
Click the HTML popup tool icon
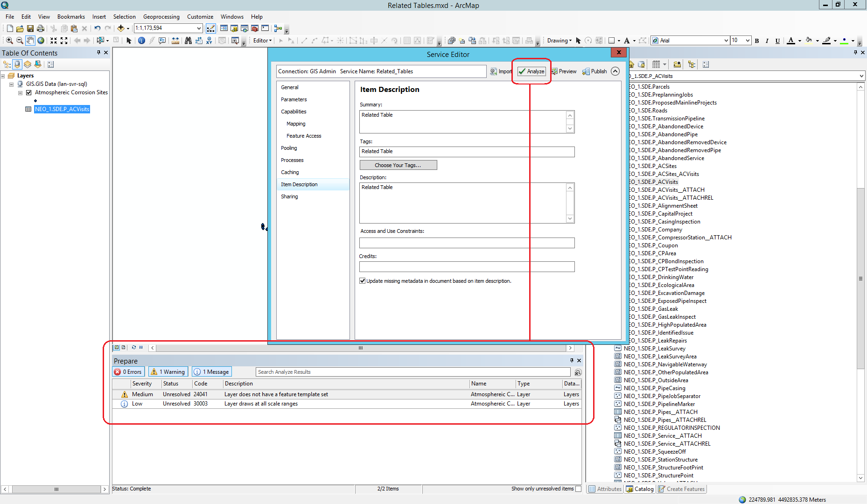click(x=162, y=41)
